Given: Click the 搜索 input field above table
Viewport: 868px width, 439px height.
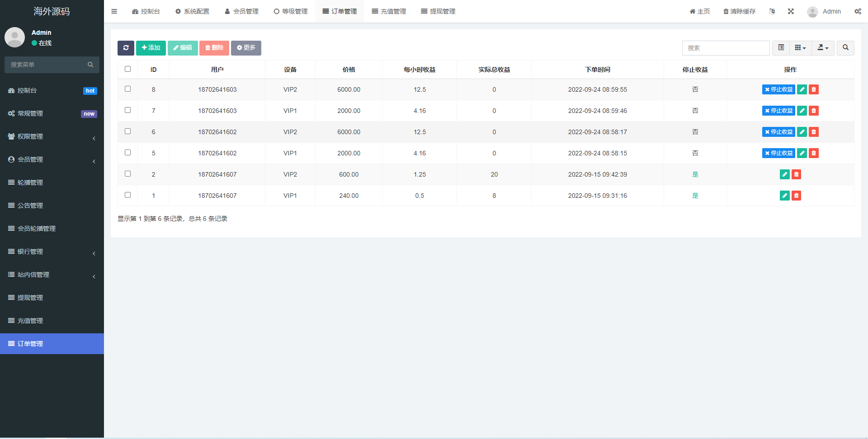Looking at the screenshot, I should tap(726, 48).
